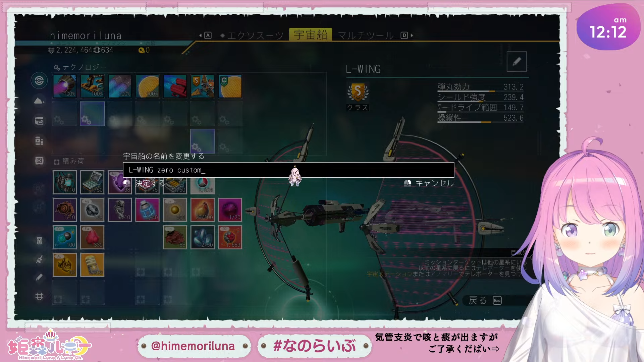
Task: Open the exosuit backpack sidebar icon
Action: point(39,241)
